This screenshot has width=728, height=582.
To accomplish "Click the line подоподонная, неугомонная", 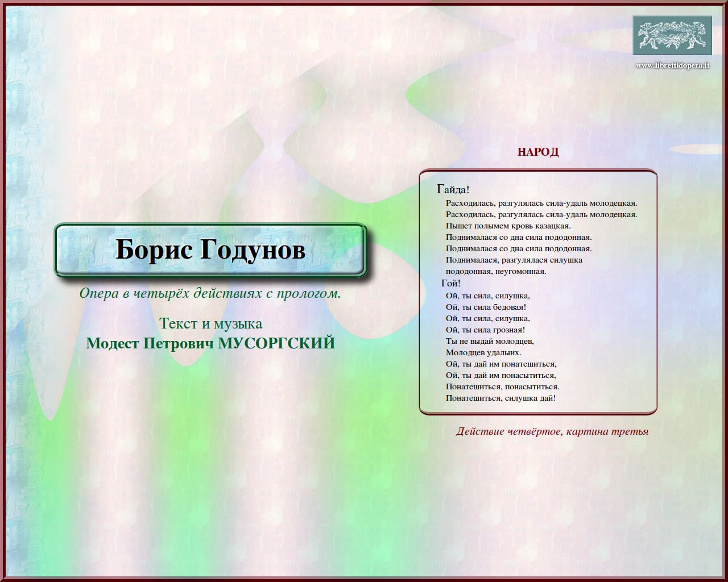I will pos(496,271).
